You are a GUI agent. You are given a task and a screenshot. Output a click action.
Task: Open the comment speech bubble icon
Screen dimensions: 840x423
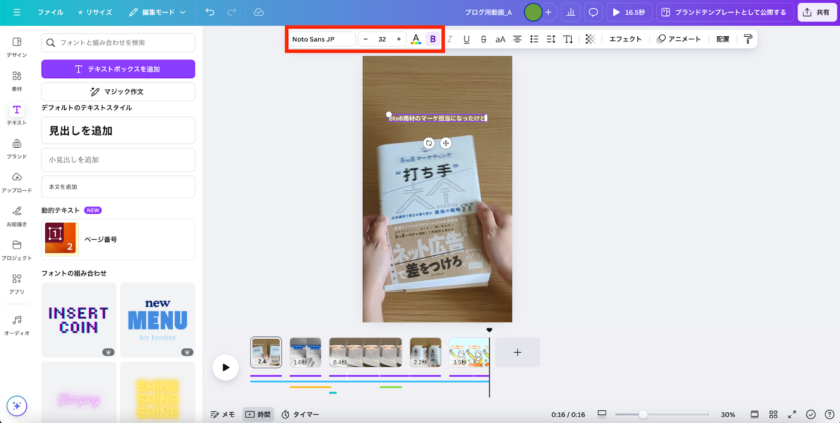tap(593, 12)
